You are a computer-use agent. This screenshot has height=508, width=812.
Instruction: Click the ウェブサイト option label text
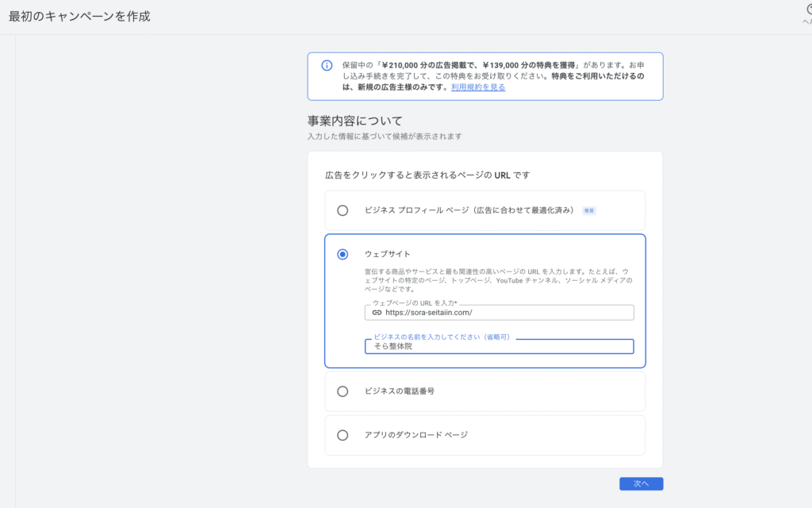click(388, 254)
